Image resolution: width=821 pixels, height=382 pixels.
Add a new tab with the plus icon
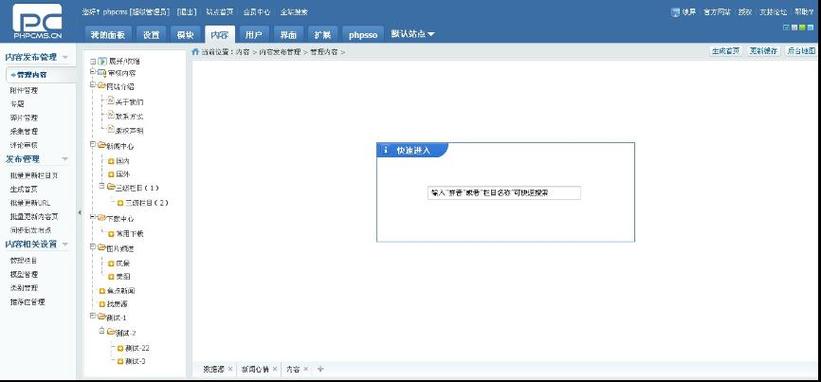[321, 369]
